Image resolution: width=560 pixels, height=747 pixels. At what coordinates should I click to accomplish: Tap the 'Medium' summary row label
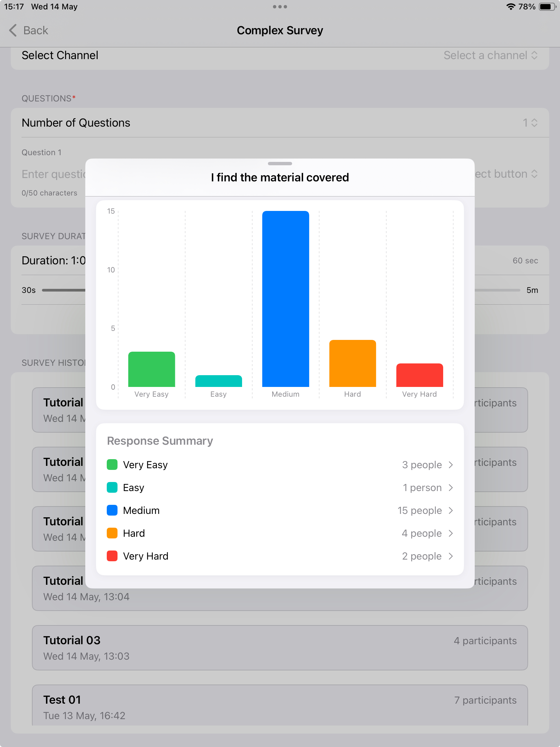pos(141,511)
